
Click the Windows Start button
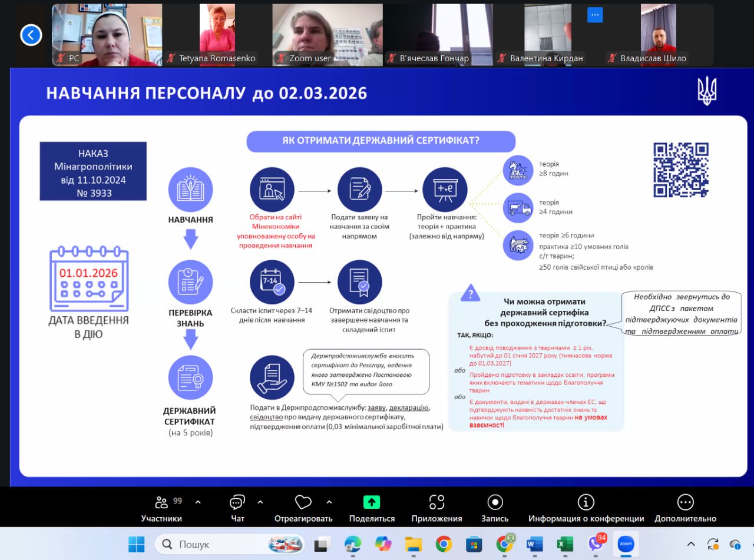point(137,544)
